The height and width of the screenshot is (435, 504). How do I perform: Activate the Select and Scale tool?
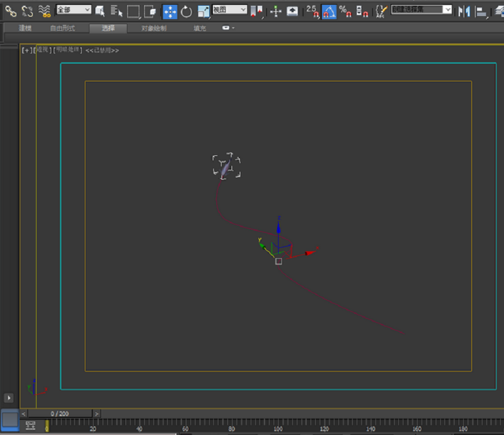point(203,12)
